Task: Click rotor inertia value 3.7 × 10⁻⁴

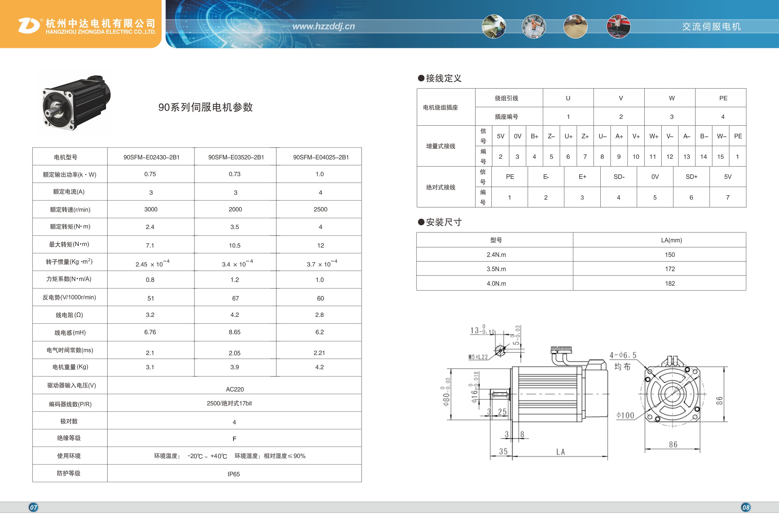Action: [322, 263]
